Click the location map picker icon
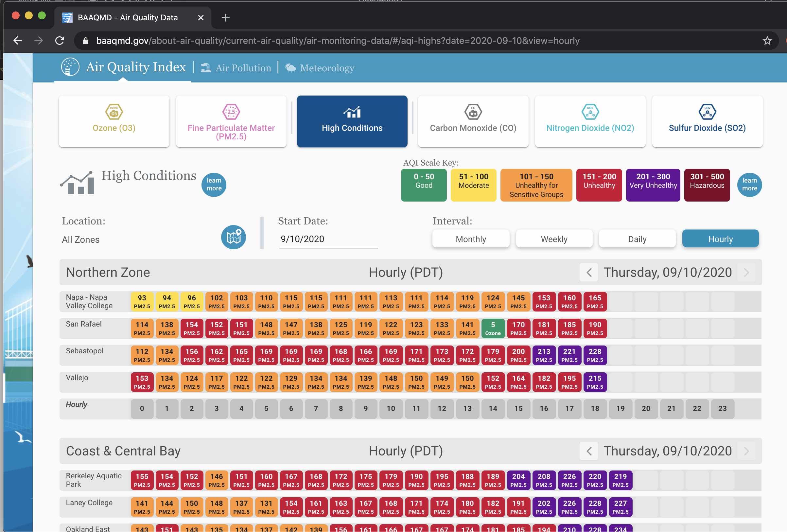The image size is (787, 532). pos(233,237)
